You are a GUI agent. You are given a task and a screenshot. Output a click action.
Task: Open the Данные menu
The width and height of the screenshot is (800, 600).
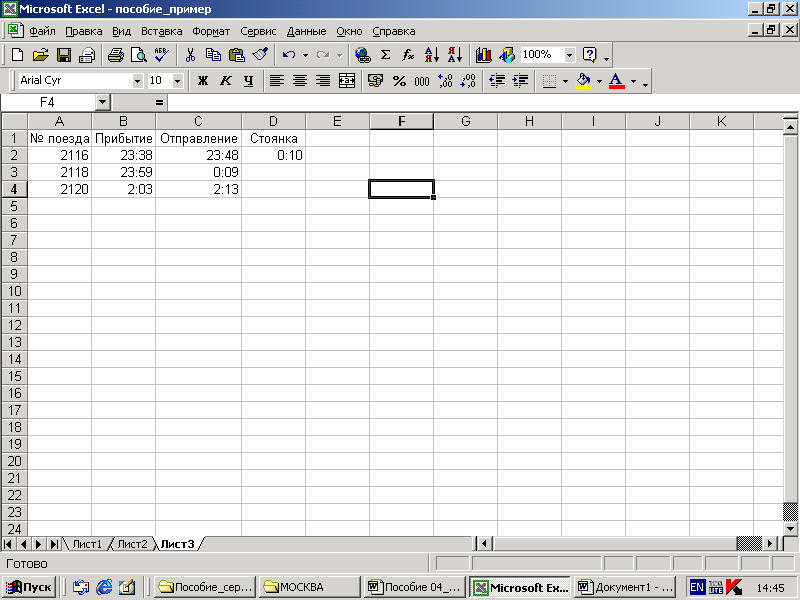coord(306,31)
